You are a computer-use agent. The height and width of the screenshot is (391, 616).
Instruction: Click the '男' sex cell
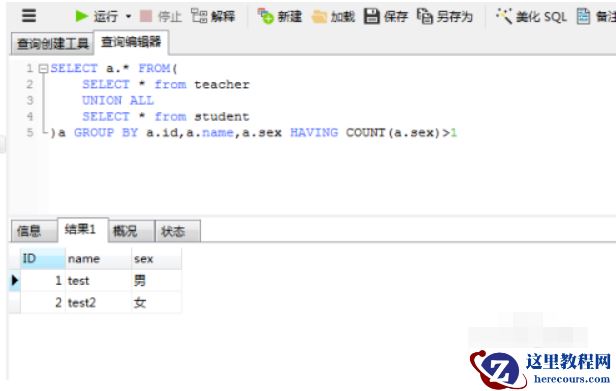(x=156, y=281)
